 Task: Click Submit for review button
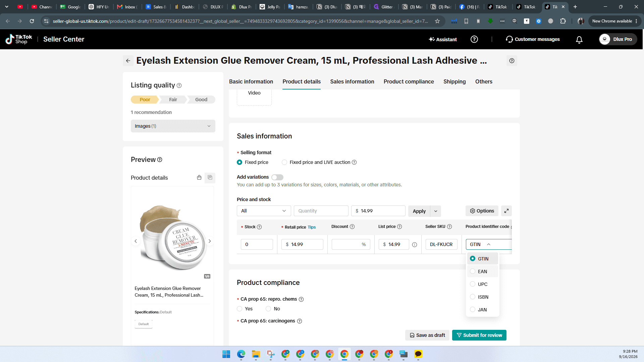point(479,335)
